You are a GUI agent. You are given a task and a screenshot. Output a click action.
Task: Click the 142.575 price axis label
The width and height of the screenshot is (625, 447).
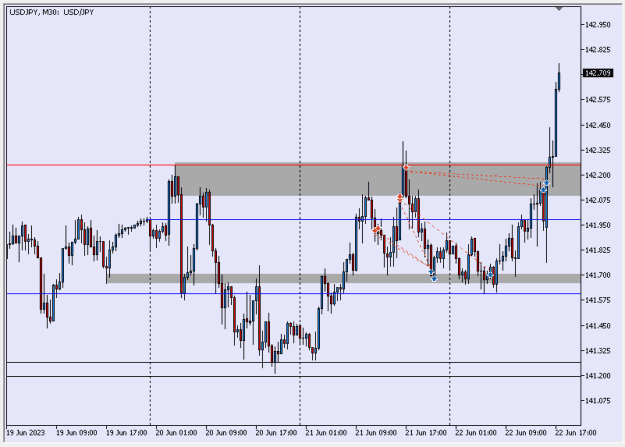click(x=597, y=100)
